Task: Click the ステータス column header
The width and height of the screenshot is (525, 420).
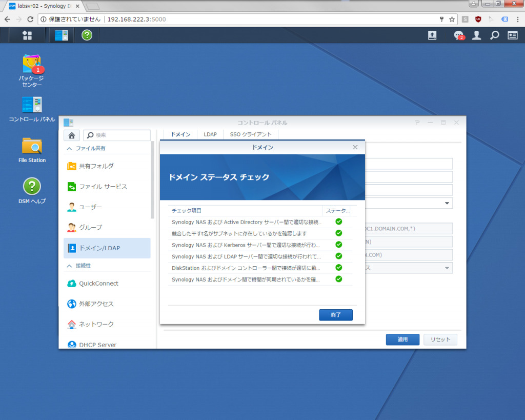Action: click(337, 211)
